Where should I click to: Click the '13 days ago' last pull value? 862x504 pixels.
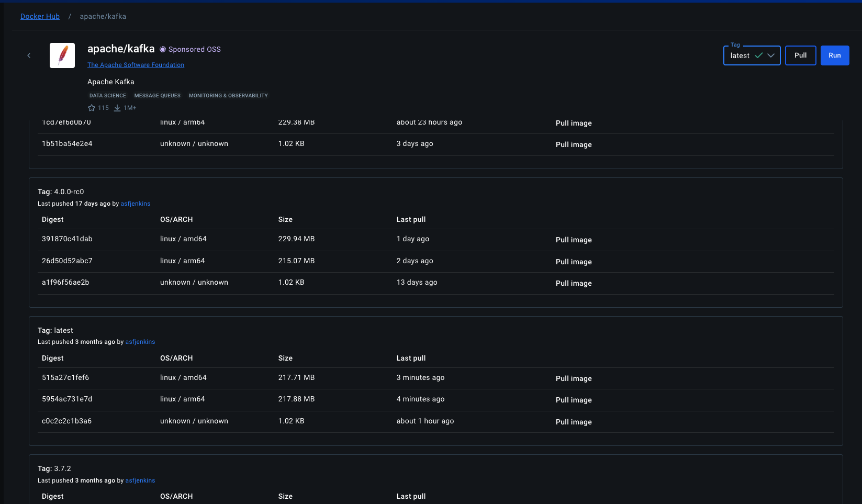tap(417, 282)
